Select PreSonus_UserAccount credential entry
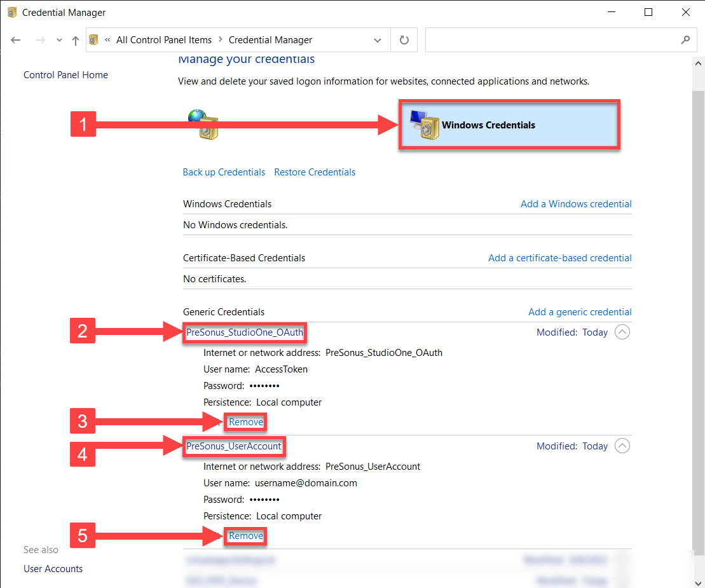This screenshot has height=588, width=705. [x=234, y=446]
